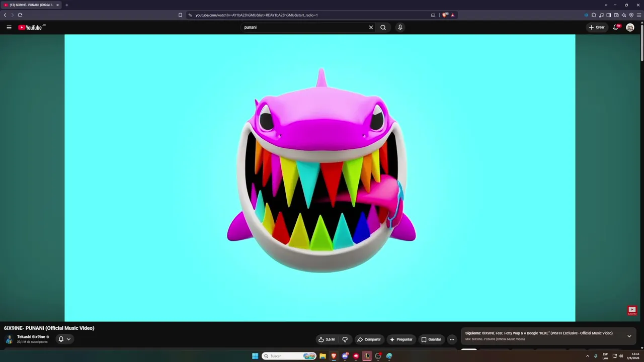Show hidden system tray icons
This screenshot has height=362, width=644.
pyautogui.click(x=587, y=356)
